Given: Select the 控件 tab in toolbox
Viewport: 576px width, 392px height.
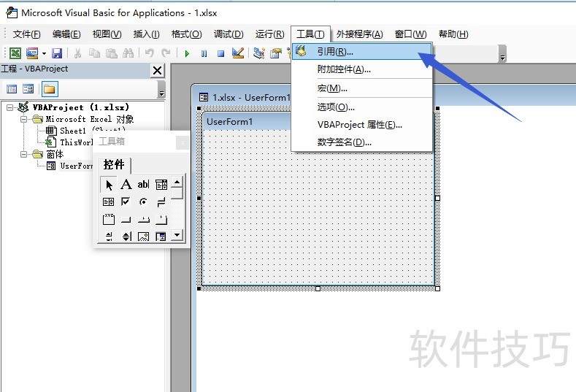Looking at the screenshot, I should point(114,164).
